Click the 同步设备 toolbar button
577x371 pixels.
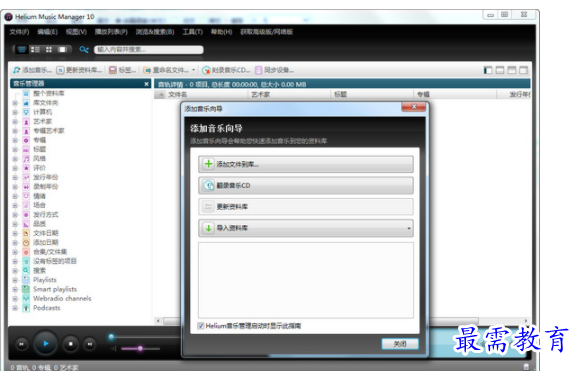tap(275, 70)
